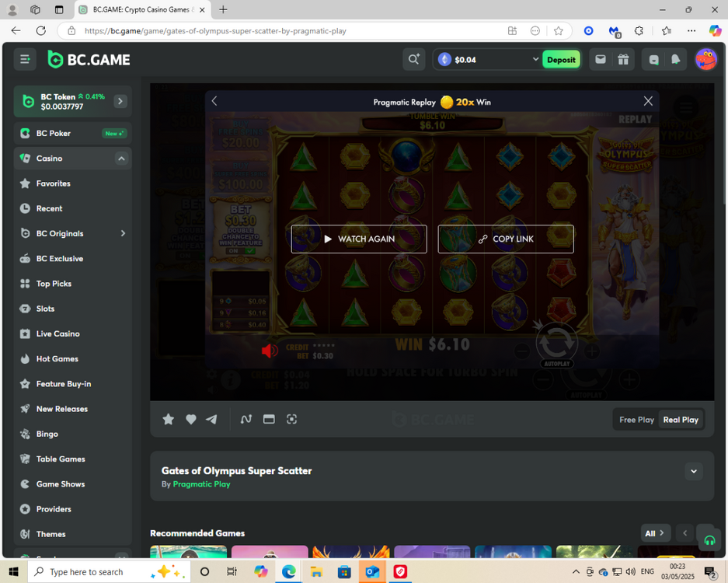728x583 pixels.
Task: Mute the replay sound with the red speaker icon
Action: [x=270, y=351]
